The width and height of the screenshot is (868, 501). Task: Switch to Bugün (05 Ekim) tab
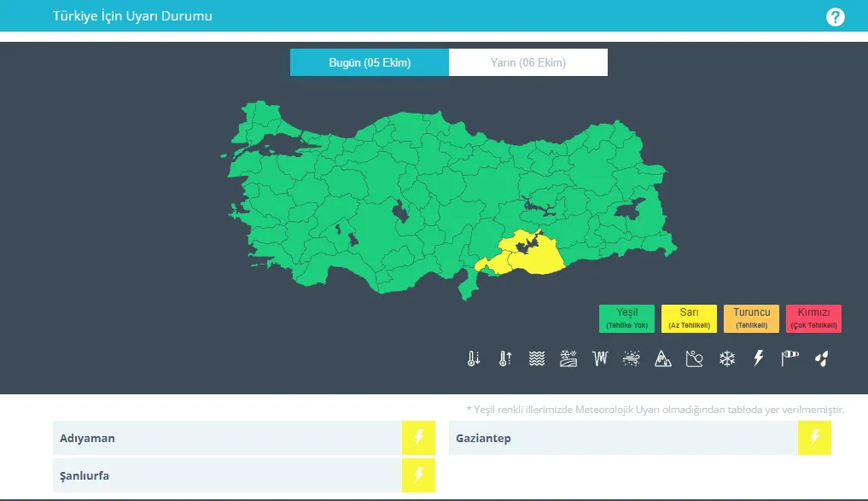point(370,62)
